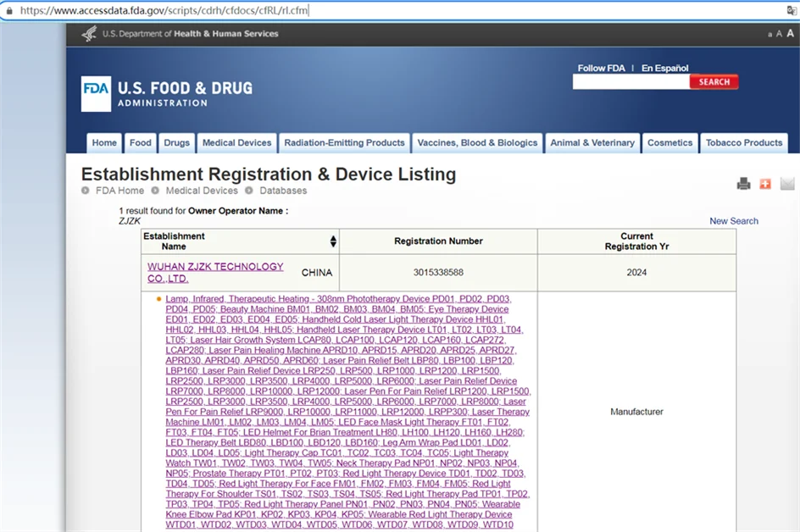
Task: Go to Databases breadcrumb link
Action: click(283, 191)
